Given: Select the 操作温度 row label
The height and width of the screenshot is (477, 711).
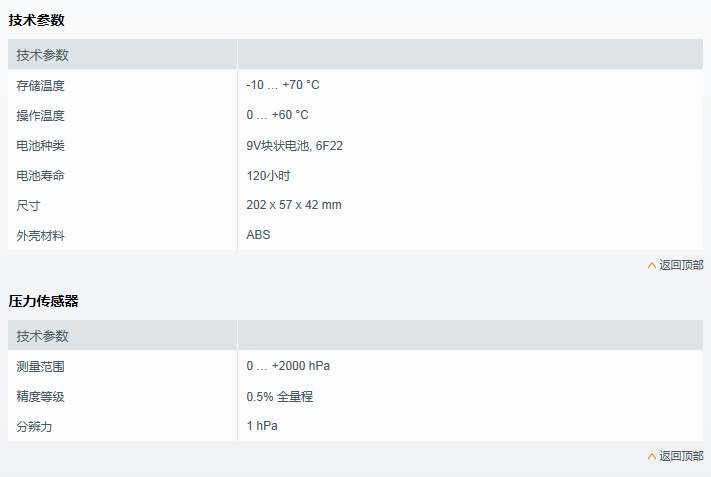Looking at the screenshot, I should click(41, 115).
